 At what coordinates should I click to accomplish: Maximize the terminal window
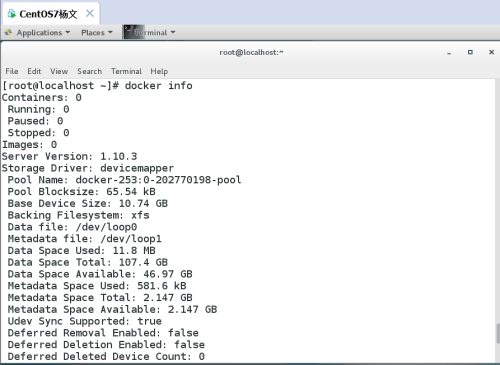pos(470,52)
